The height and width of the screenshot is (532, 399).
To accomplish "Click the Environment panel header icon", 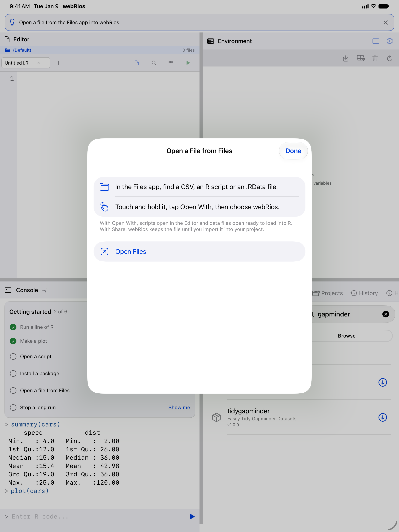I will coord(211,41).
